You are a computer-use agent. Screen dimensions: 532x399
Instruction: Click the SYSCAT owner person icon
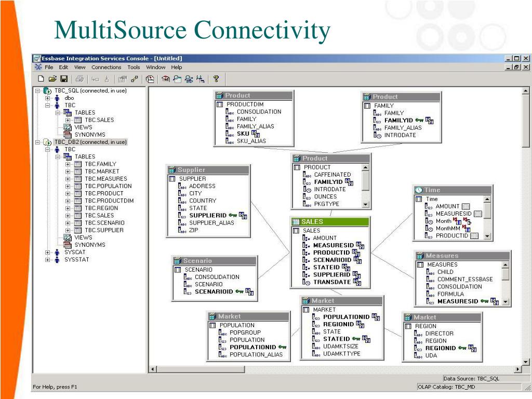tap(57, 252)
